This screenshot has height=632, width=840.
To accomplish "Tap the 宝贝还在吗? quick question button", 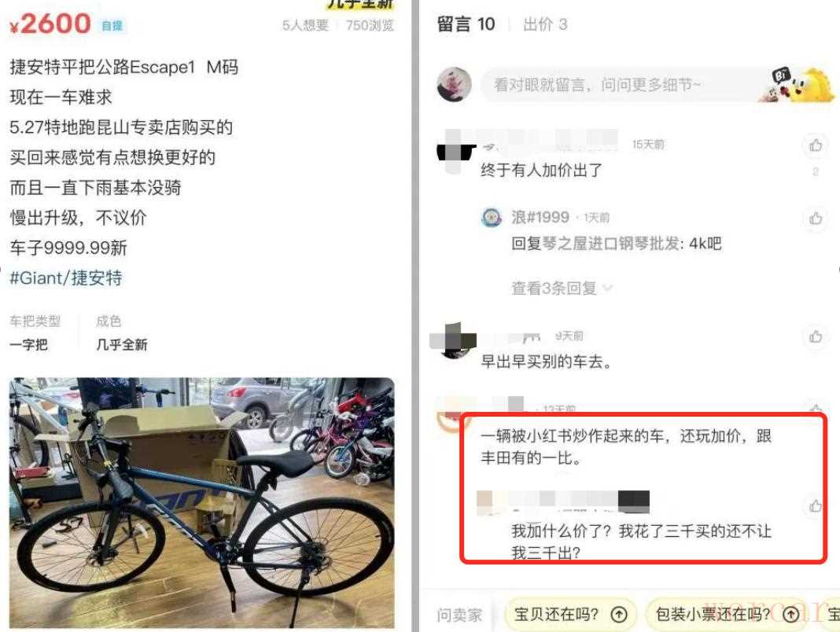I will pos(570,615).
